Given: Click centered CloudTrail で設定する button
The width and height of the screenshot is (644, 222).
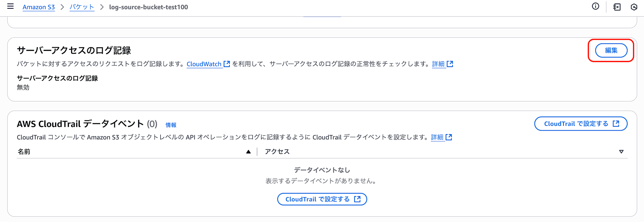Looking at the screenshot, I should click(322, 199).
